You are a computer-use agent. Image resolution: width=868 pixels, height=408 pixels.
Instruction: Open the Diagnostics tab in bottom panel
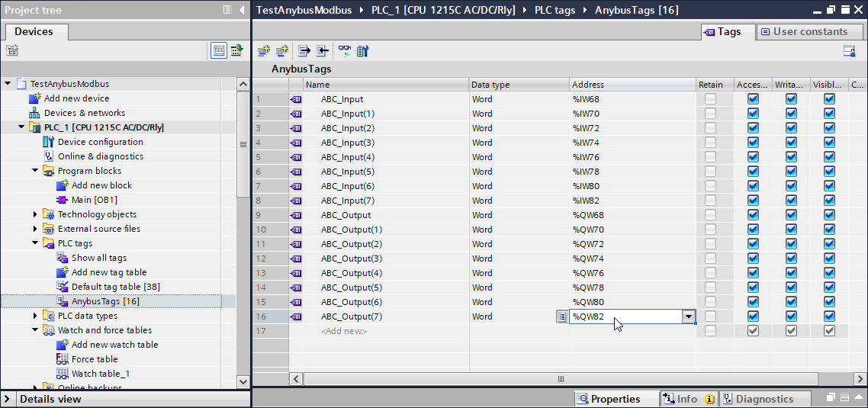(x=764, y=399)
